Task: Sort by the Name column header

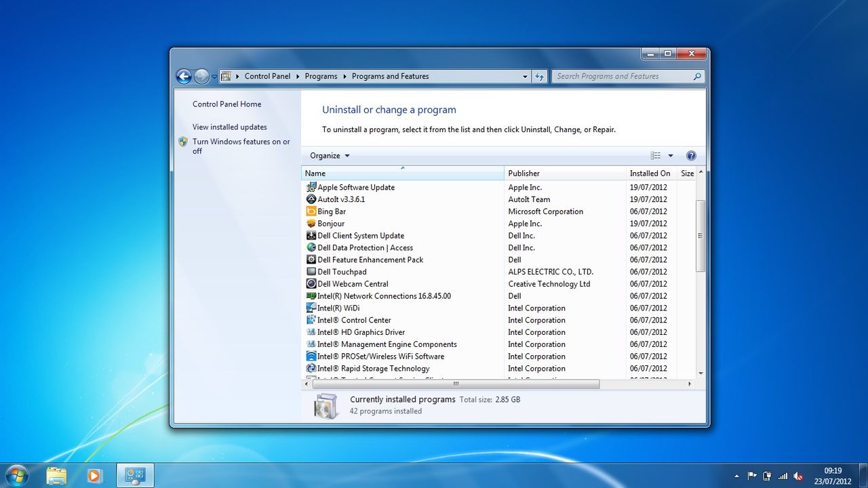Action: pyautogui.click(x=403, y=174)
